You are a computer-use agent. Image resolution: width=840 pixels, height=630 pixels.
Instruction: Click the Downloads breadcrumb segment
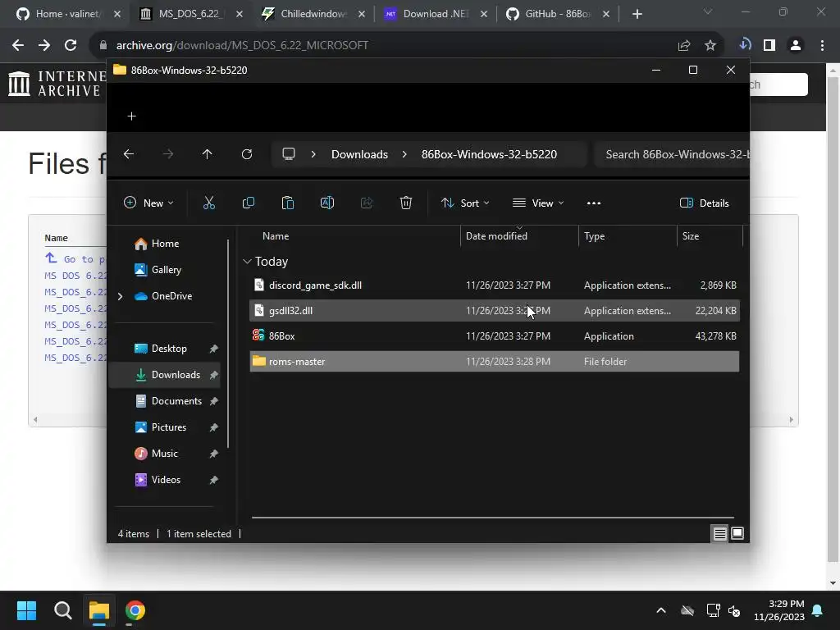pos(359,154)
